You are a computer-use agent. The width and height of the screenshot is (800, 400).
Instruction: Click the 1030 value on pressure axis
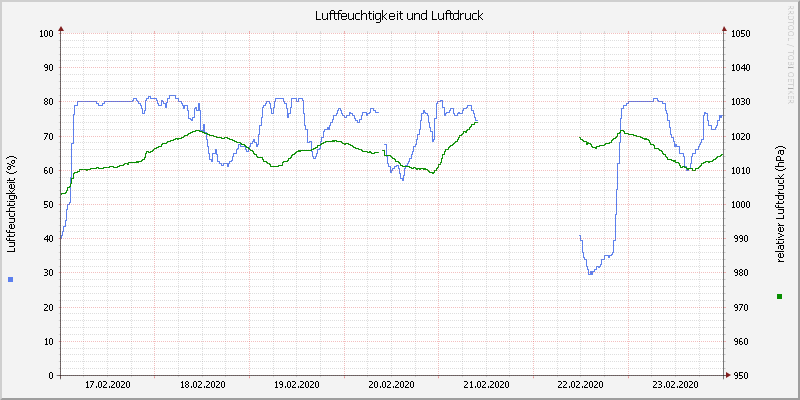coord(740,102)
